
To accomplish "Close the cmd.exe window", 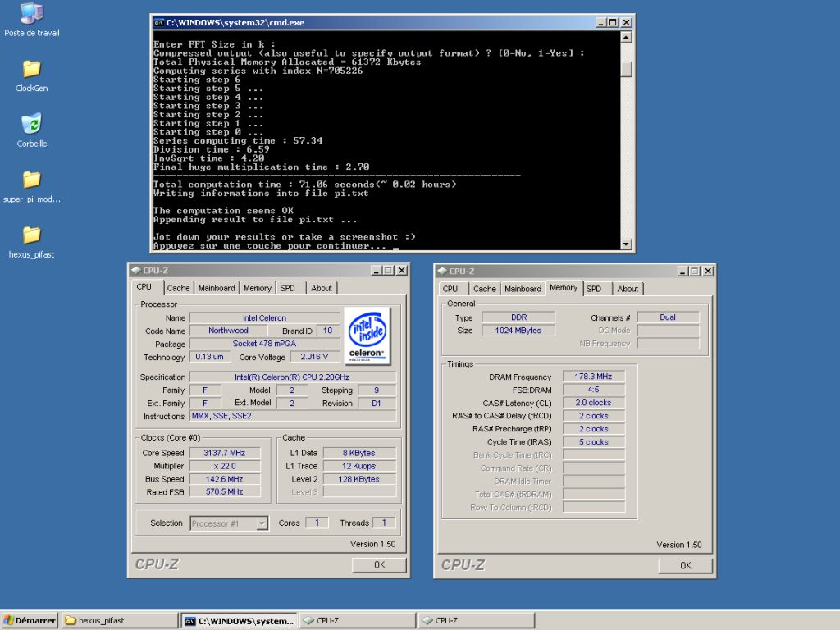I will 626,22.
